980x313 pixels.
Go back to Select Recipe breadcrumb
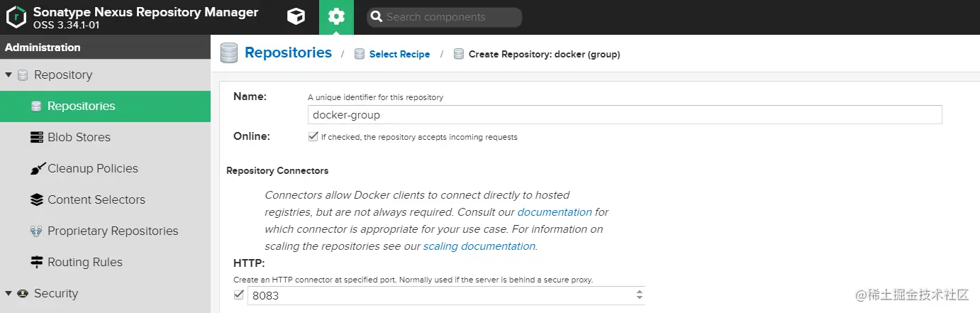click(x=399, y=54)
